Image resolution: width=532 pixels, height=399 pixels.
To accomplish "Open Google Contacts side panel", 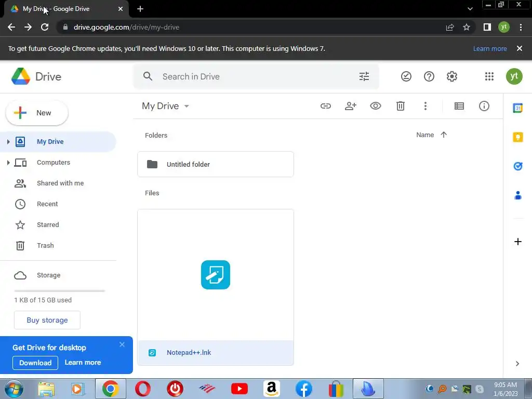I will [517, 195].
